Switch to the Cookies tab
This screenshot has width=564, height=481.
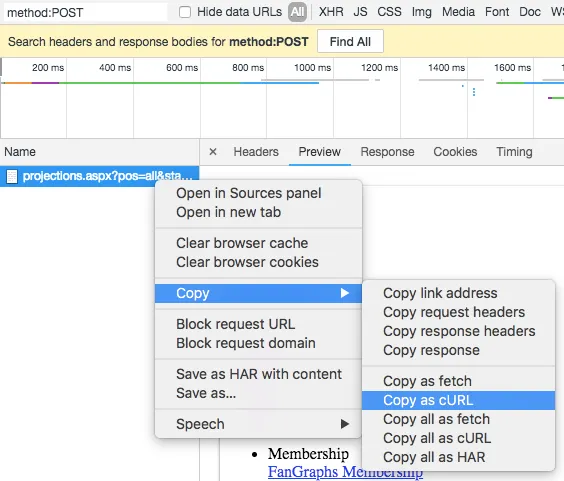coord(455,152)
